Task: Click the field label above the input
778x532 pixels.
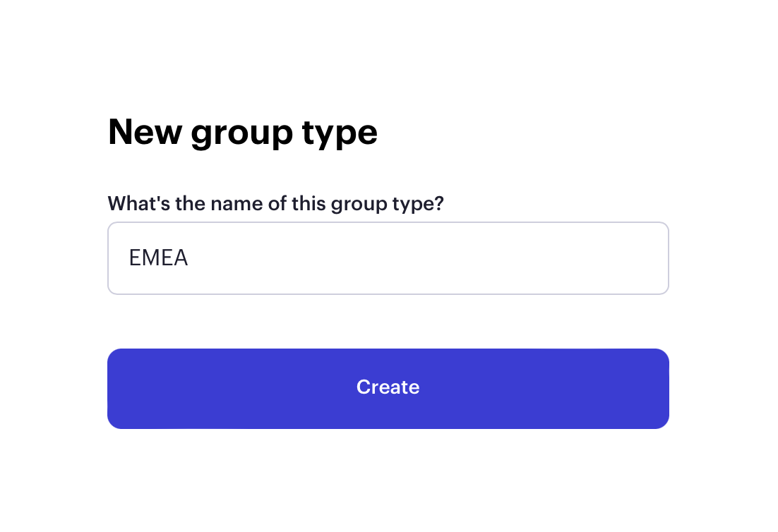Action: [276, 204]
